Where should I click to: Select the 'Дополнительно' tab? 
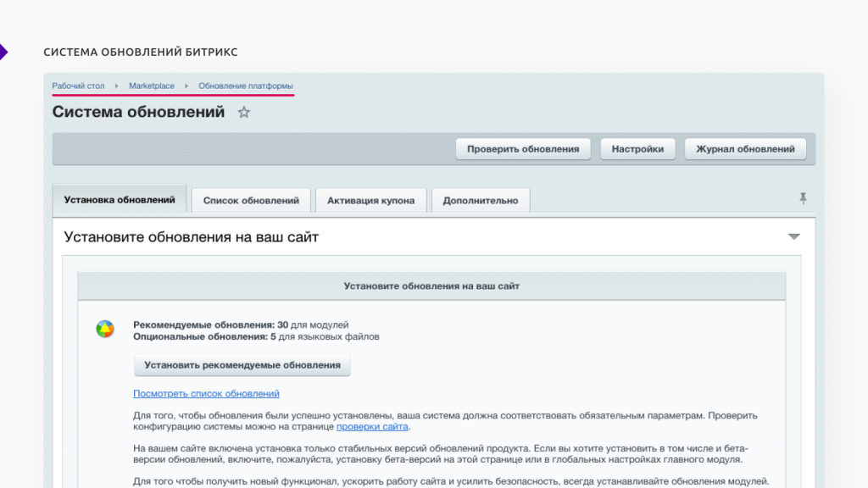tap(481, 200)
